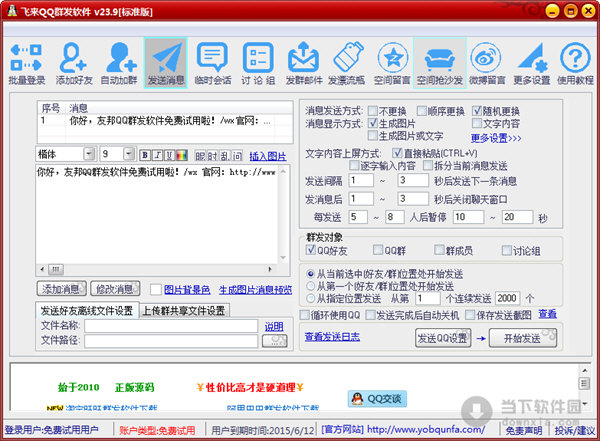Open the 添加好友 add friend tool

[74, 64]
